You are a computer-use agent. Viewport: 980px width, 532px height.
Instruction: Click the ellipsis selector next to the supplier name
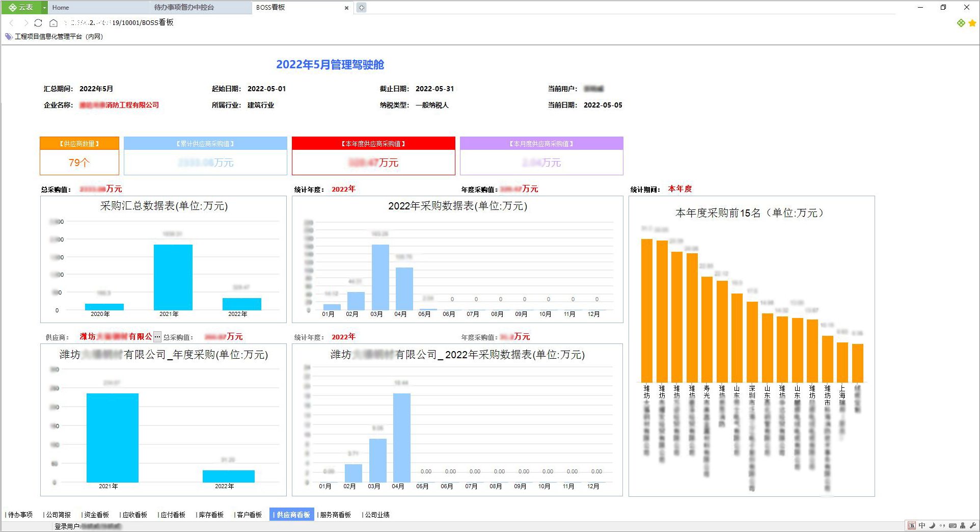tap(157, 336)
